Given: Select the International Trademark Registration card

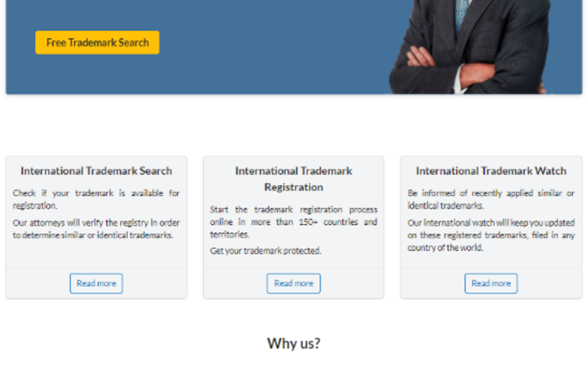Looking at the screenshot, I should pos(293,227).
